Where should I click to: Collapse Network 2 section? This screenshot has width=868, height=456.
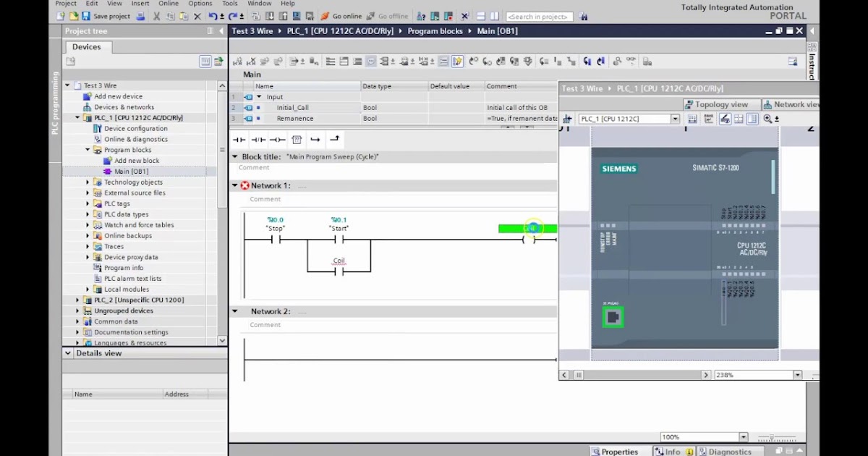tap(234, 311)
